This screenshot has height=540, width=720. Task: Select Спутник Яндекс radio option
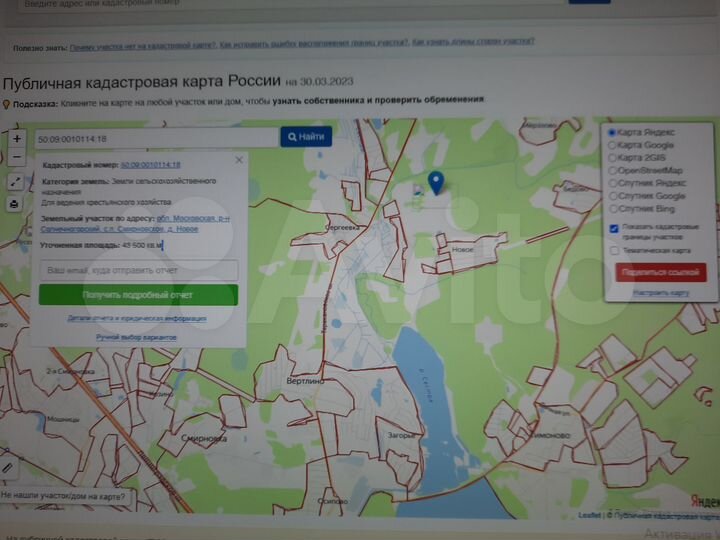coord(612,183)
